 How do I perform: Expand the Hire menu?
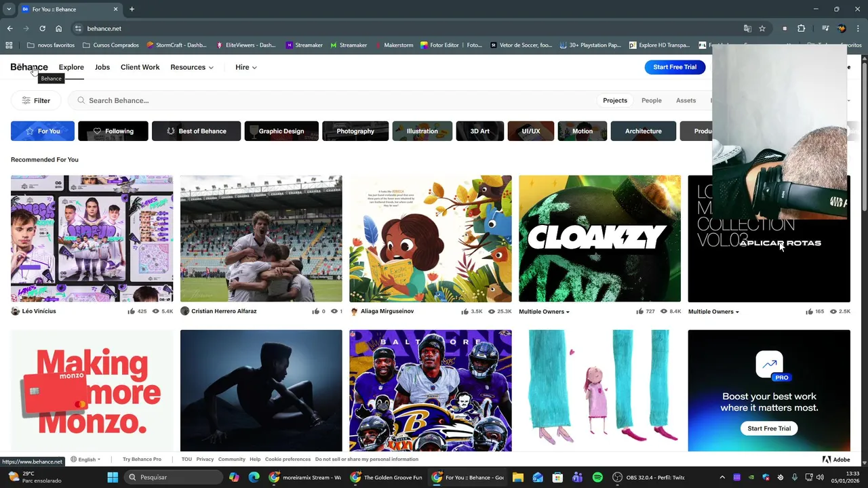[x=246, y=67]
